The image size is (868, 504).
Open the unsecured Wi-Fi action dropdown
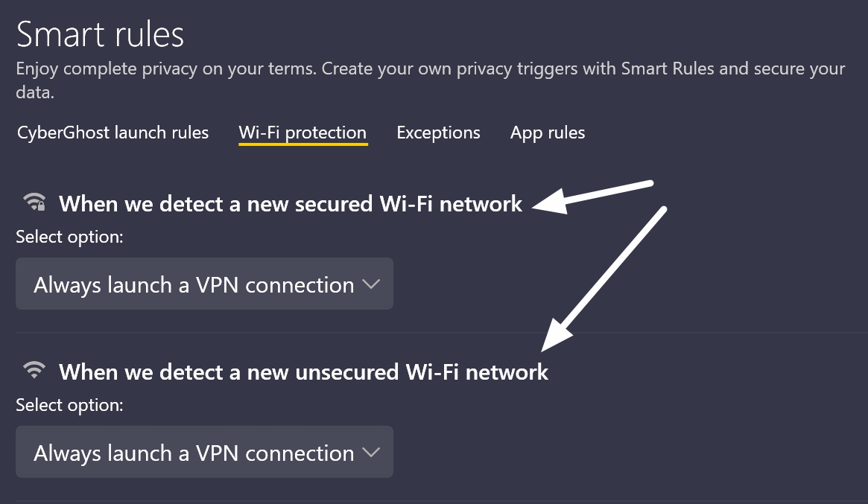(204, 452)
